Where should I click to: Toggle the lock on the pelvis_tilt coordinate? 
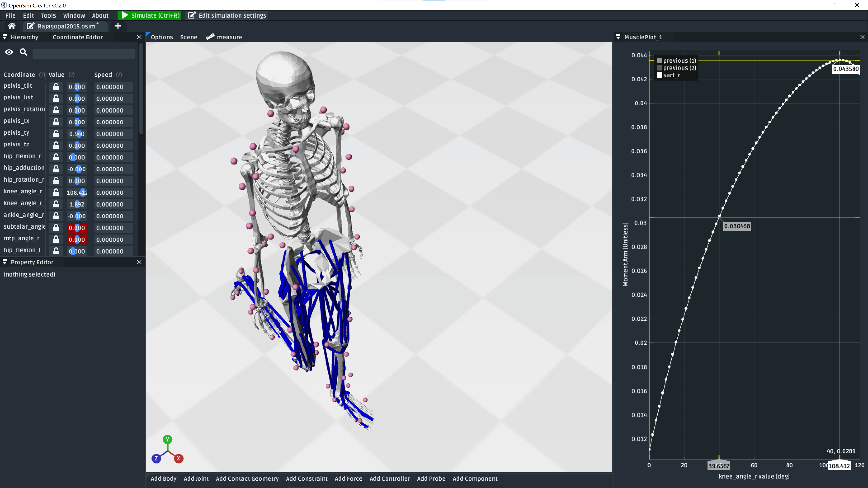pos(56,87)
